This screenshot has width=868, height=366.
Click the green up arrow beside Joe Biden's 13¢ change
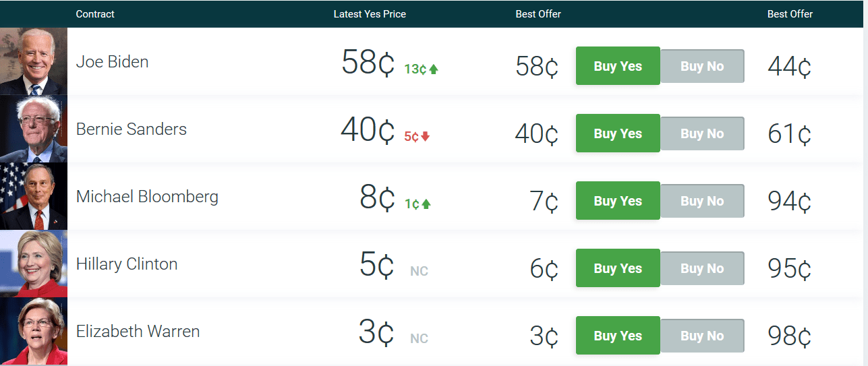click(434, 69)
